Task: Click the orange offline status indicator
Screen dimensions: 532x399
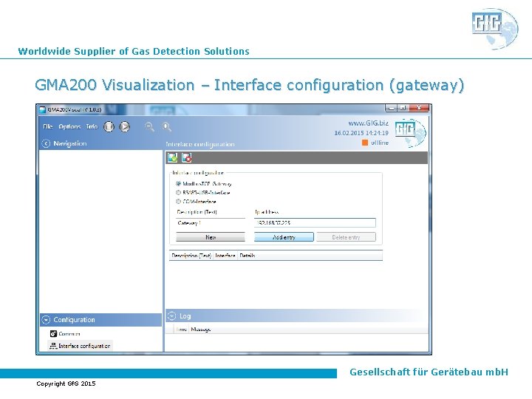Action: click(365, 143)
